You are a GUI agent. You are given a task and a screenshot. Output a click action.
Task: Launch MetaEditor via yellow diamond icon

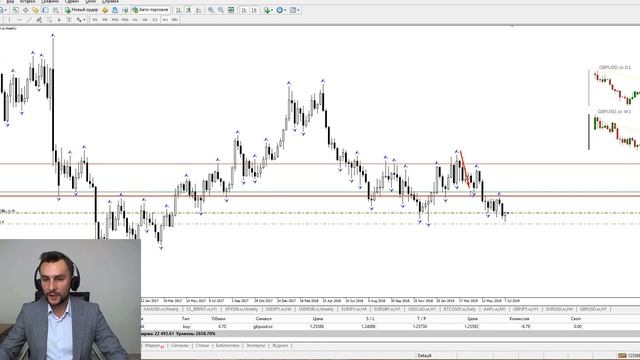[105, 10]
